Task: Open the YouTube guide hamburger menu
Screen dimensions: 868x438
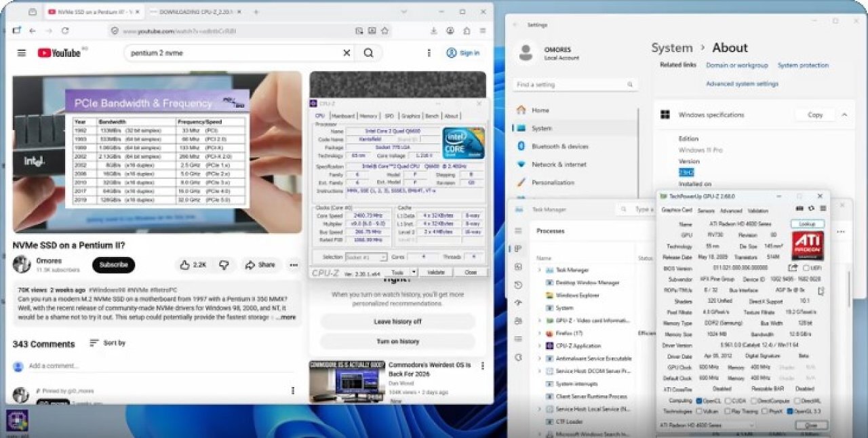Action: pos(22,53)
